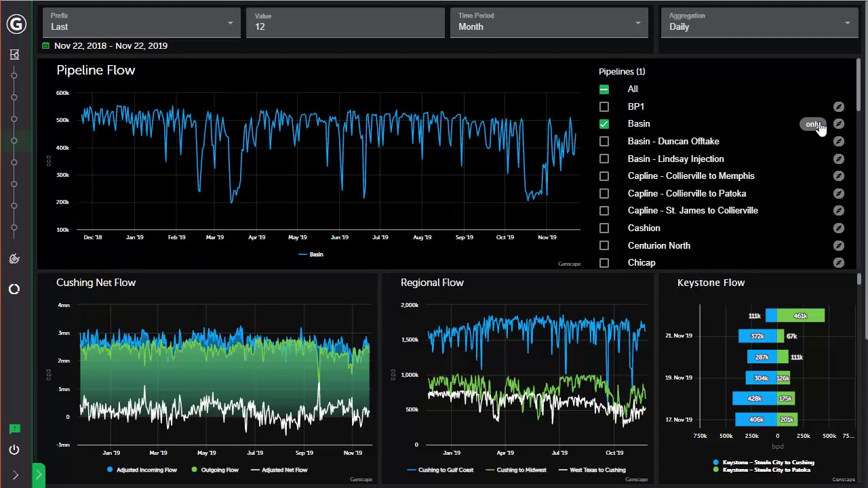Expand the sidebar with the bottom chevron
Image resolution: width=868 pixels, height=488 pixels.
point(15,475)
